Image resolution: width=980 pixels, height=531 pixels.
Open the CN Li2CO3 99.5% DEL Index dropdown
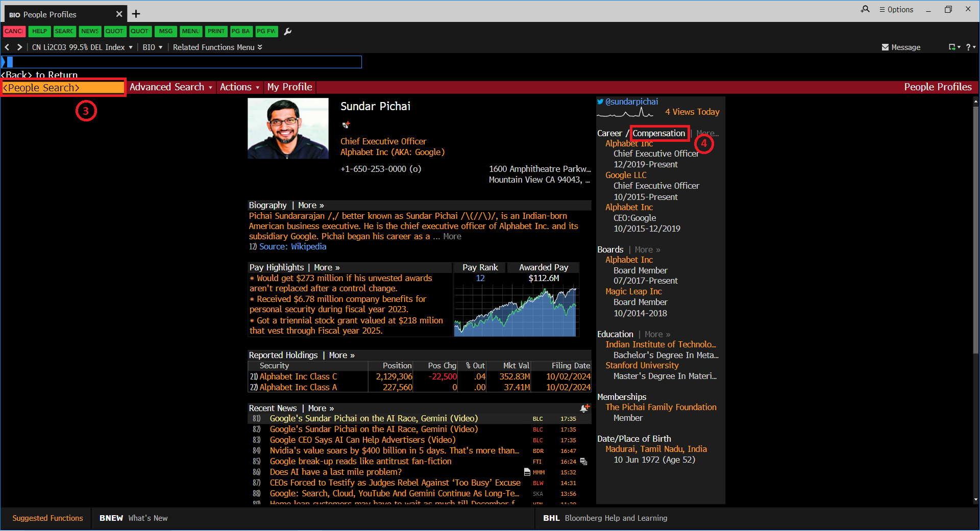(82, 47)
